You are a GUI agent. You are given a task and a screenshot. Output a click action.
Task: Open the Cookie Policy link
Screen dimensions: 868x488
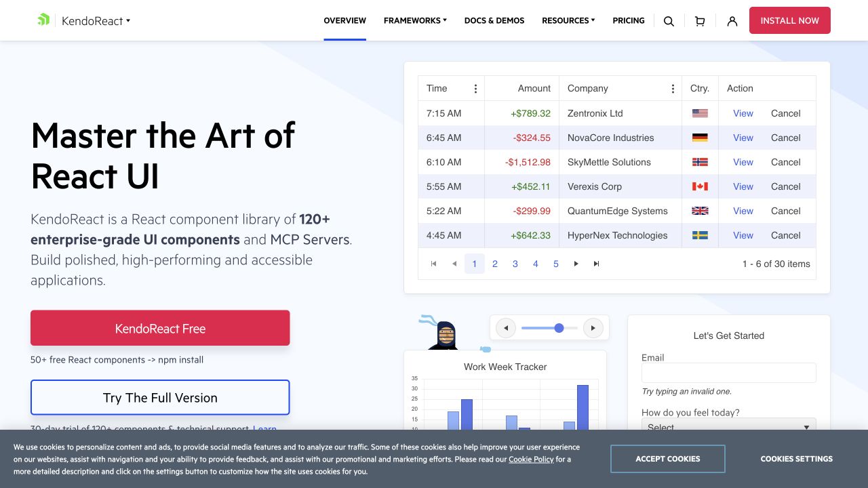coord(531,459)
